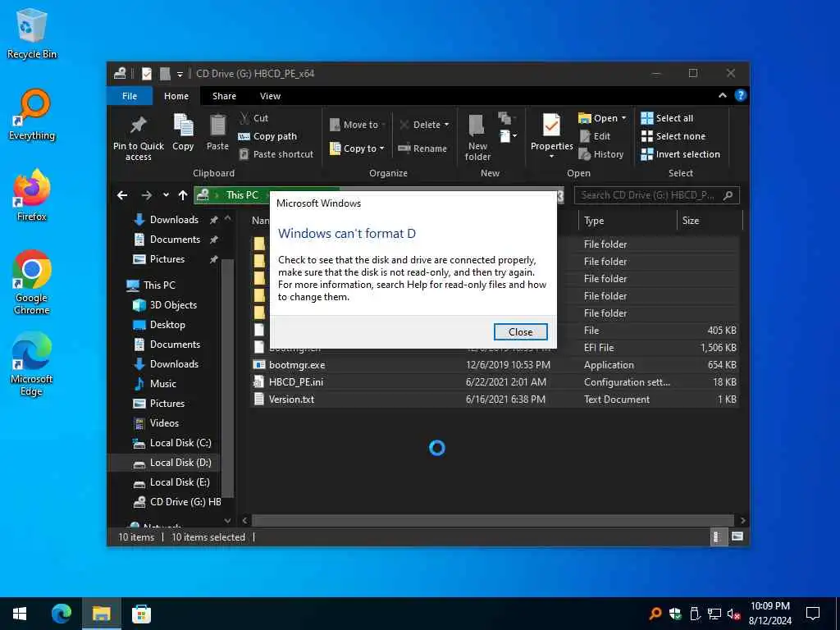Open Microsoft Store from taskbar

pyautogui.click(x=141, y=614)
